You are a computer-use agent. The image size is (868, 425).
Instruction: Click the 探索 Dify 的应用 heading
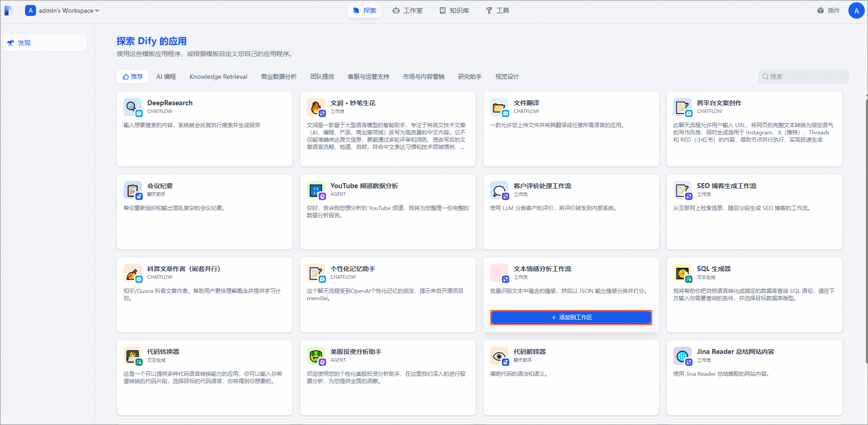tap(151, 41)
